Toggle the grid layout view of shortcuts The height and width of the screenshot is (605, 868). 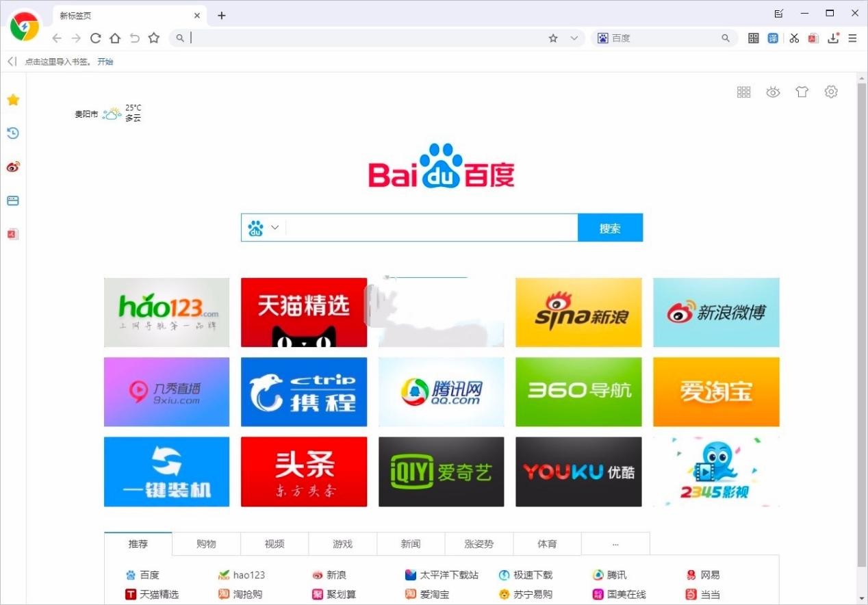(743, 91)
